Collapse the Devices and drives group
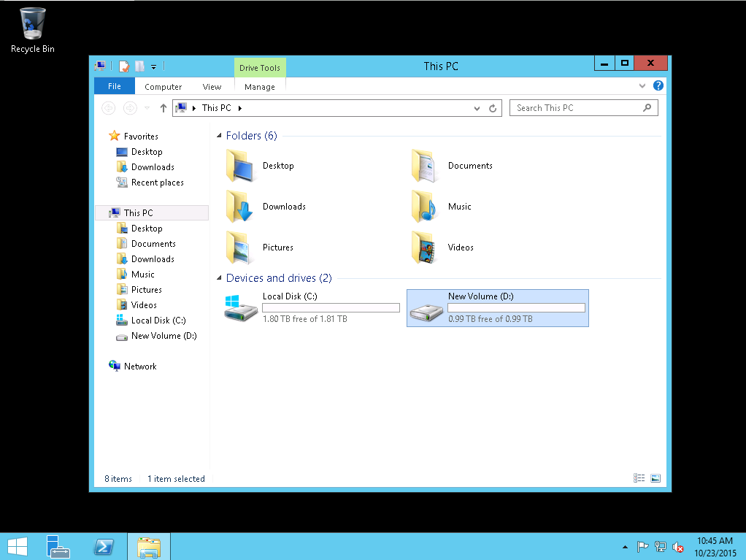This screenshot has height=560, width=746. click(219, 278)
